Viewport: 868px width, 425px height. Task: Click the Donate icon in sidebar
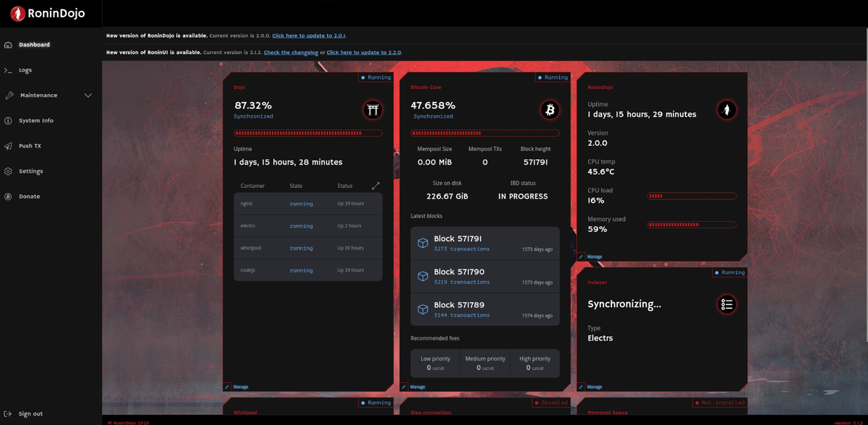coord(9,196)
